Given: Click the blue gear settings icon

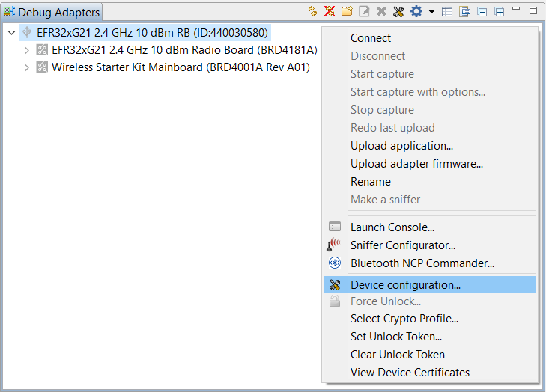Looking at the screenshot, I should (x=416, y=11).
